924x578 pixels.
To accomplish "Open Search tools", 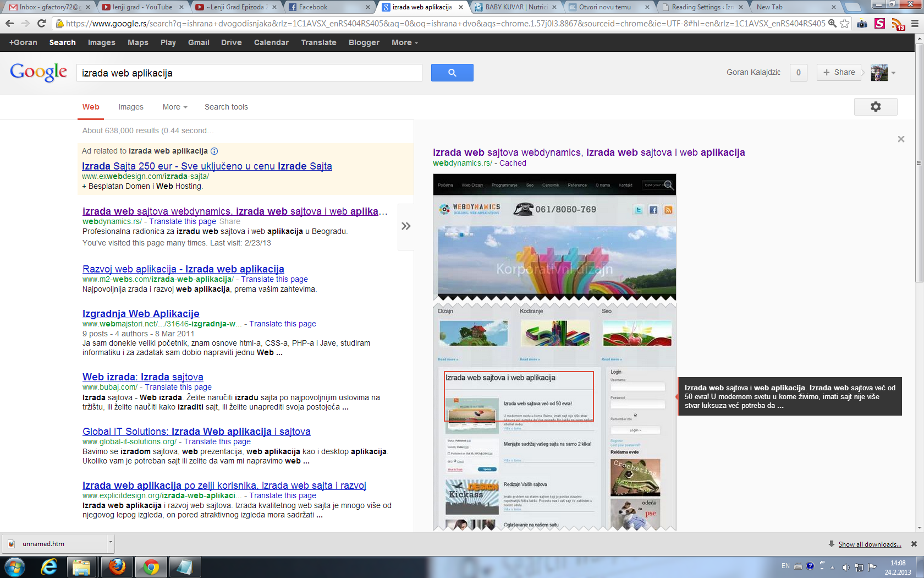I will [x=226, y=107].
